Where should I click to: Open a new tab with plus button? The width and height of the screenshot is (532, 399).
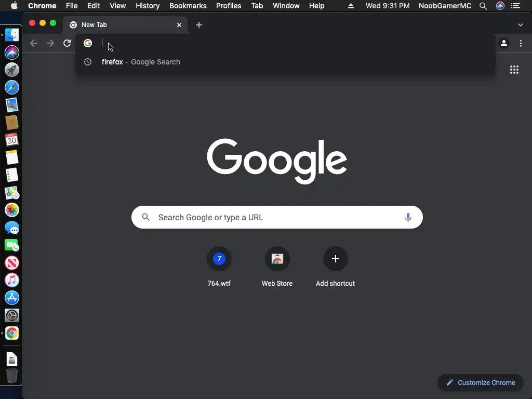[x=199, y=25]
